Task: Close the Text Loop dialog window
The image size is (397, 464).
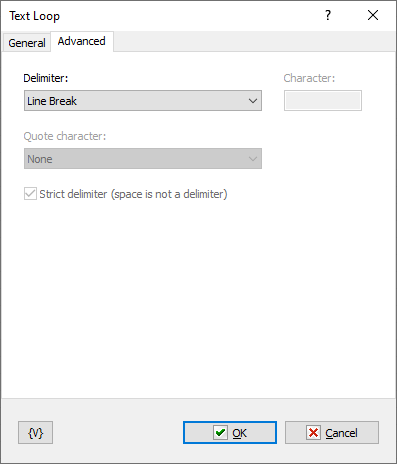Action: pyautogui.click(x=373, y=15)
